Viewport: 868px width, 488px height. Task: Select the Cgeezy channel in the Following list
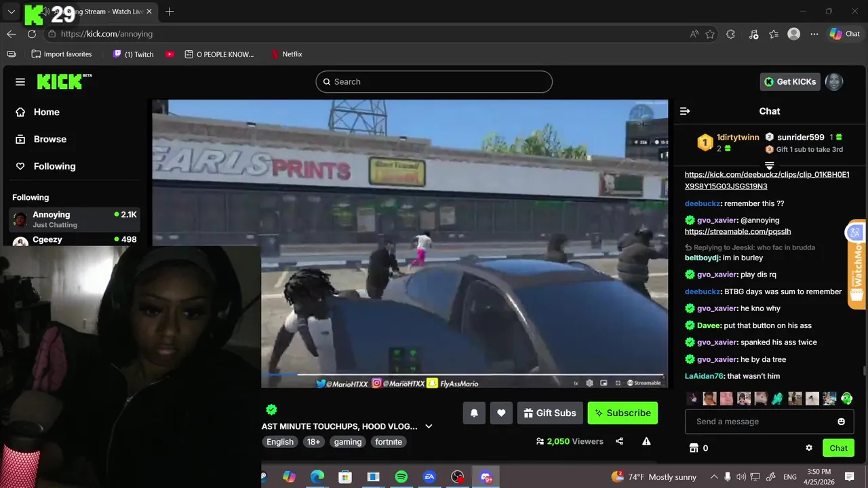coord(75,240)
